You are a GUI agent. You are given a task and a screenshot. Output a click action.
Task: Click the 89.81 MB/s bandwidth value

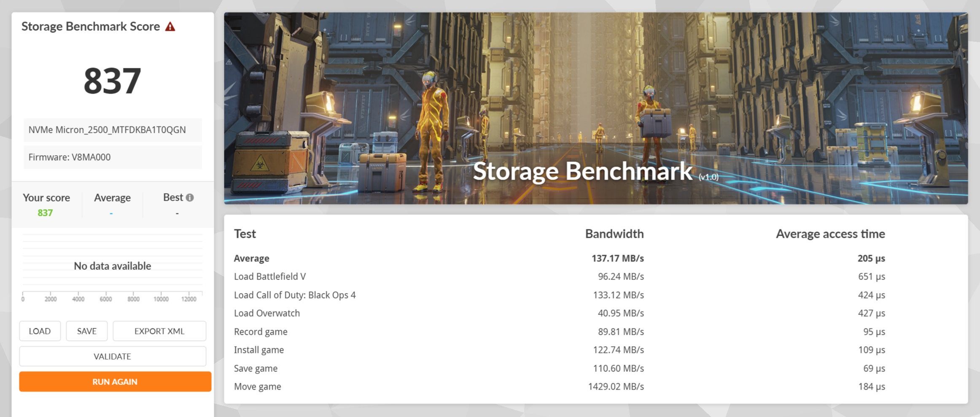(x=621, y=332)
